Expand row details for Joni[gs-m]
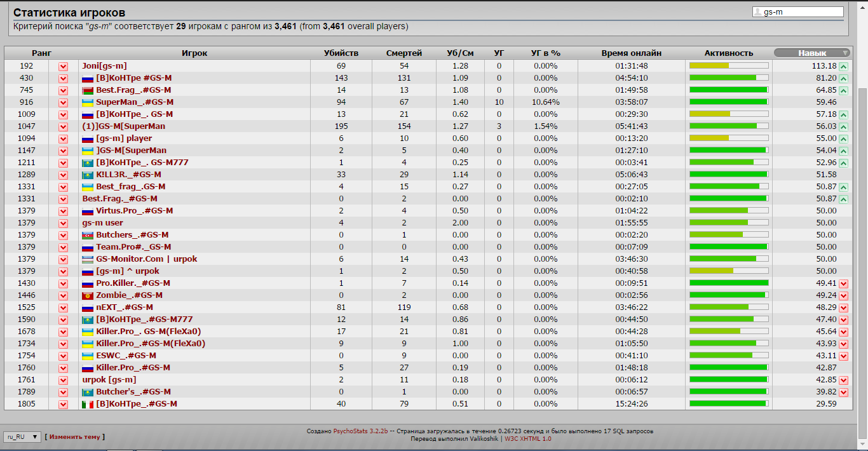The image size is (868, 451). pyautogui.click(x=63, y=66)
